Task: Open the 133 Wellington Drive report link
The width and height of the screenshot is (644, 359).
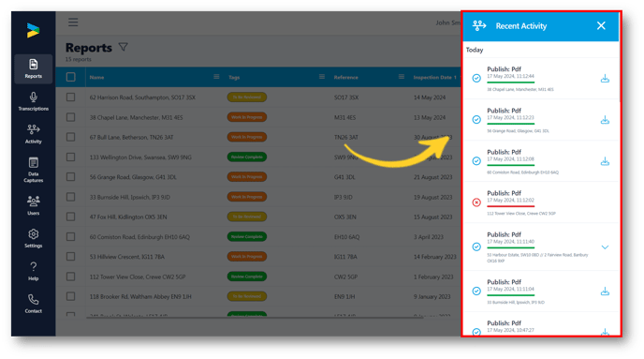Action: click(140, 157)
